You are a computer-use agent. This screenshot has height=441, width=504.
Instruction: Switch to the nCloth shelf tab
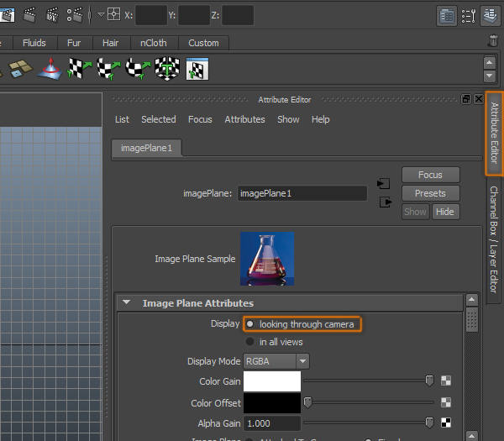pyautogui.click(x=154, y=43)
